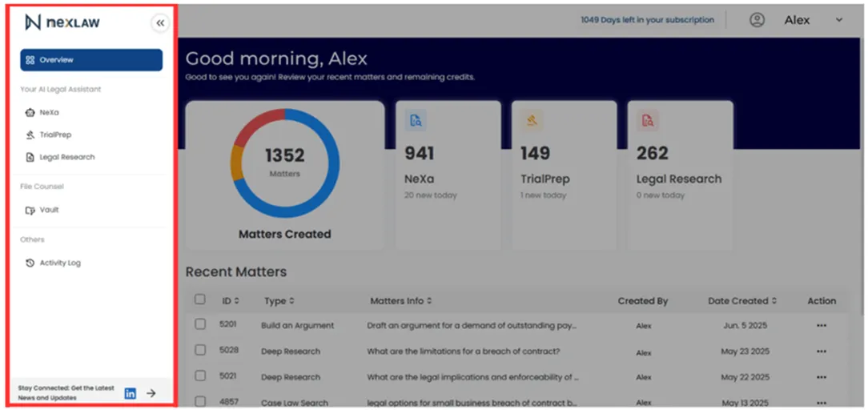Collapse the sidebar with double-chevron button
Image resolution: width=868 pixels, height=410 pixels.
[160, 23]
